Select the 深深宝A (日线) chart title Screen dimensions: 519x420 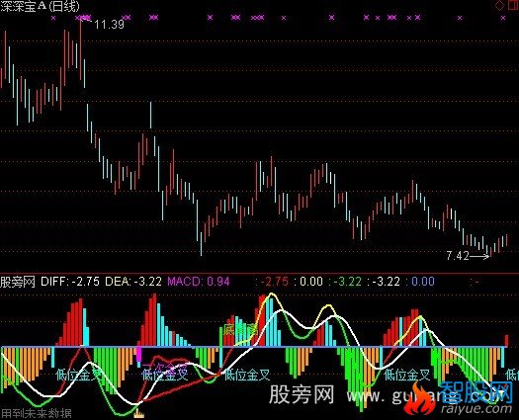point(41,6)
